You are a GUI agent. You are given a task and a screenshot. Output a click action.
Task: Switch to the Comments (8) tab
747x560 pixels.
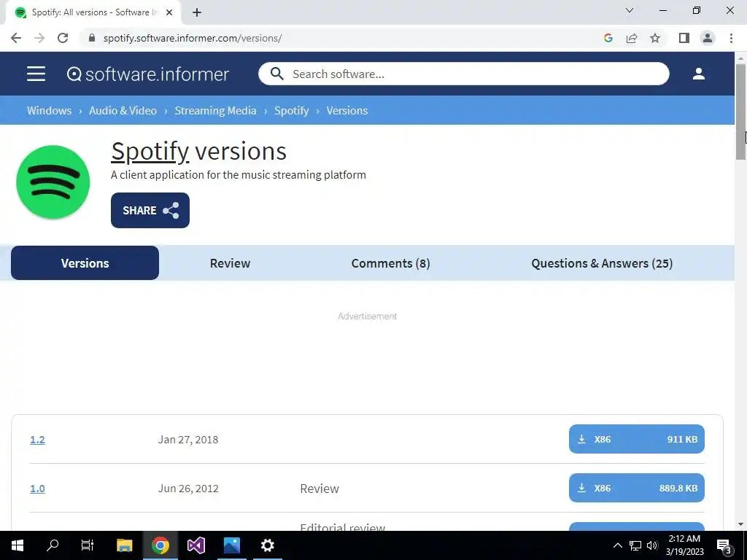(x=391, y=263)
